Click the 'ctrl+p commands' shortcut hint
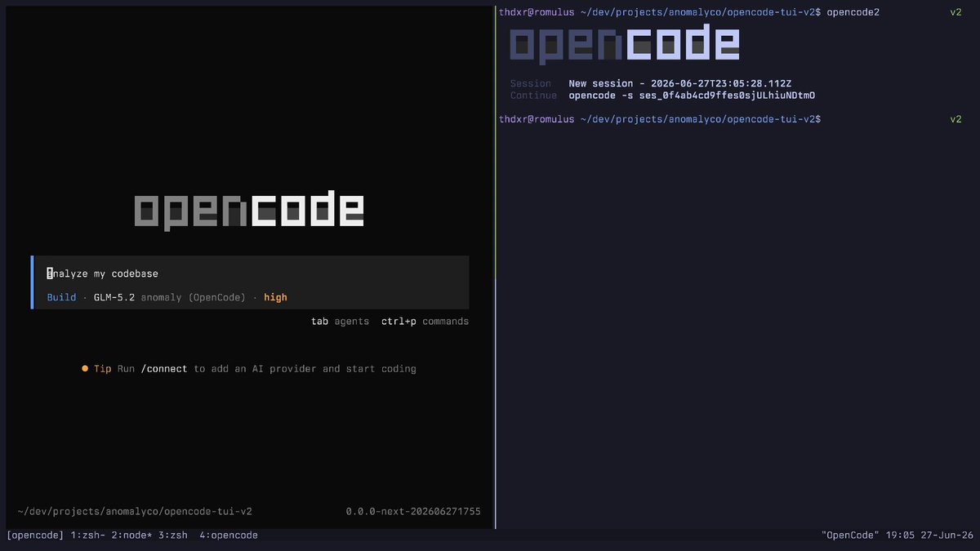 point(425,322)
